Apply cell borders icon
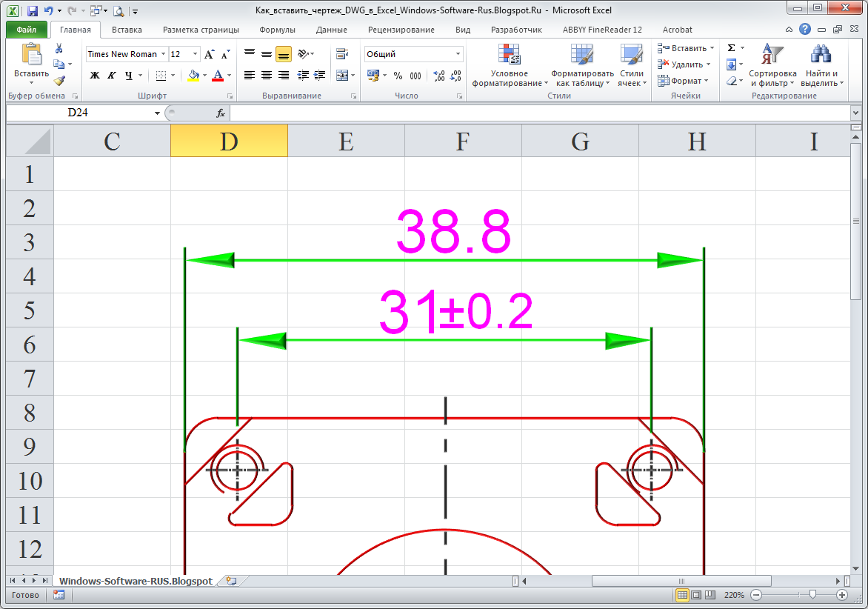This screenshot has width=868, height=609. click(161, 76)
